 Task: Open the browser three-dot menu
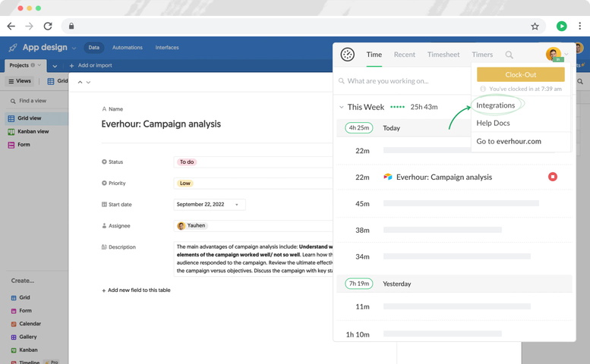pyautogui.click(x=579, y=26)
